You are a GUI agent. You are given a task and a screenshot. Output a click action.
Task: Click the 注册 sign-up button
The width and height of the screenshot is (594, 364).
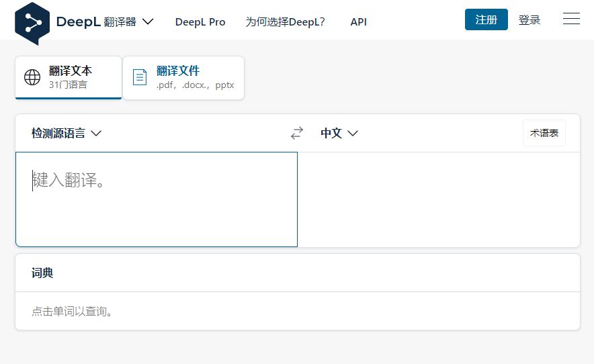(x=486, y=19)
